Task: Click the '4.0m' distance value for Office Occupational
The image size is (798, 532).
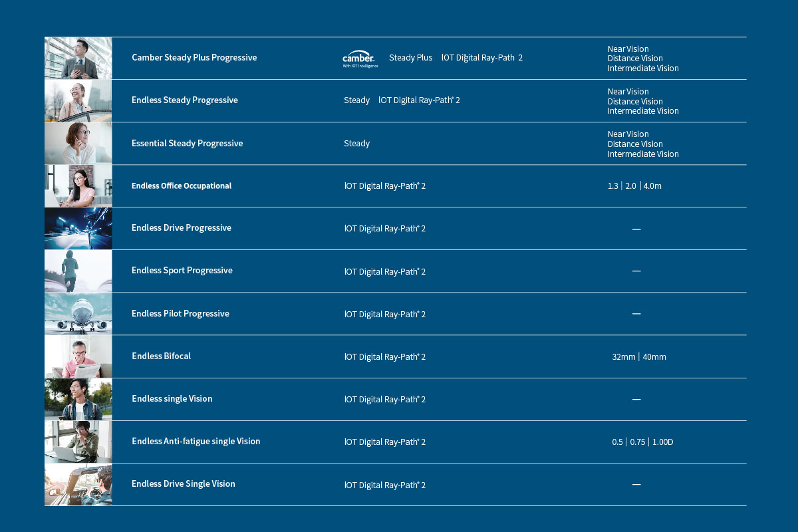Action: click(652, 186)
